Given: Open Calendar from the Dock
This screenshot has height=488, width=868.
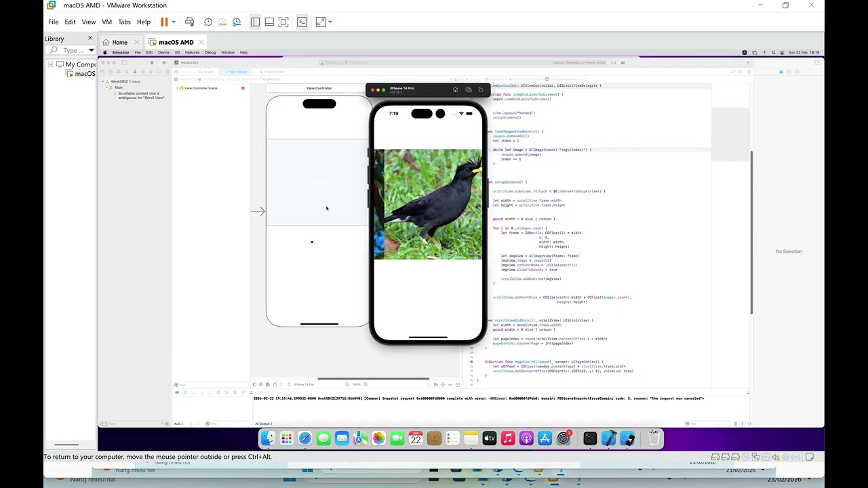Looking at the screenshot, I should coord(416,439).
